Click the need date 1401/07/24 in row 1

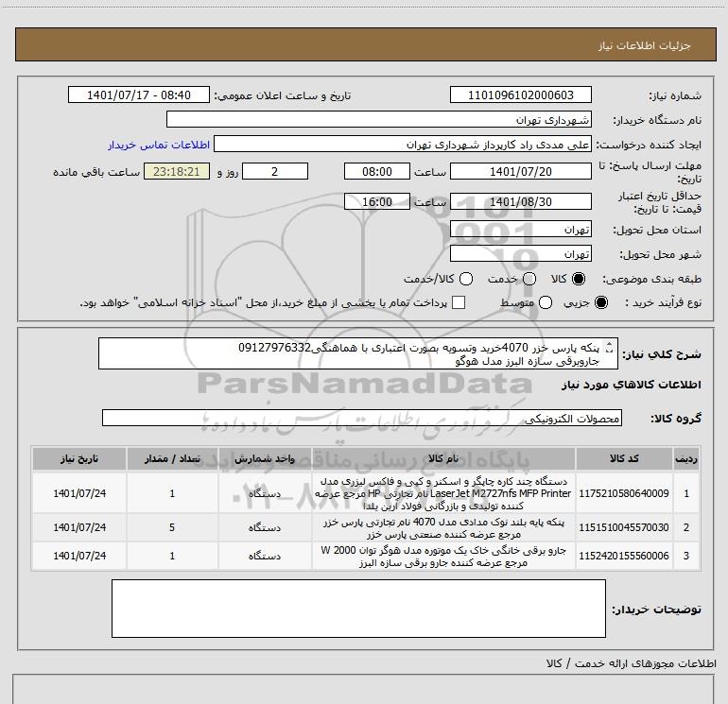point(79,493)
